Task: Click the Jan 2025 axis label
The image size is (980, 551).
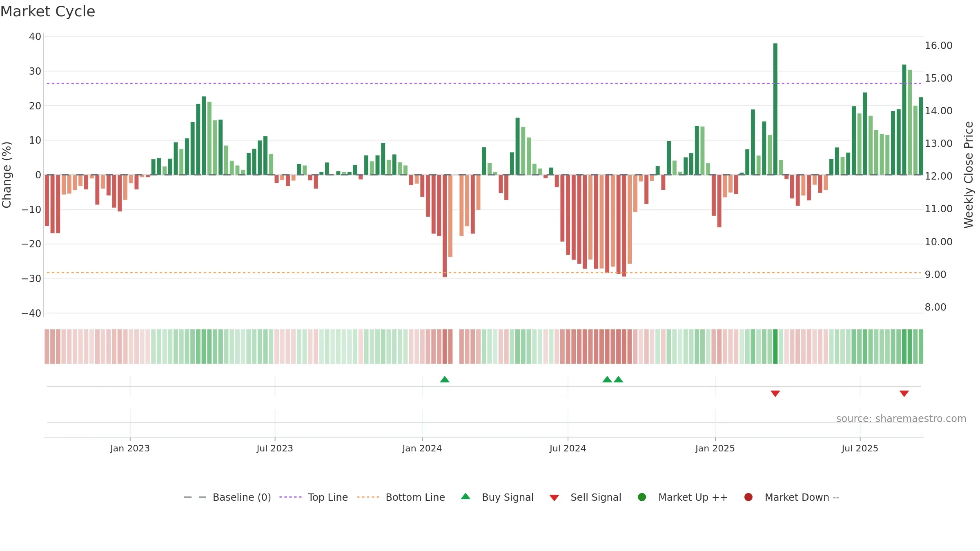Action: click(x=715, y=449)
